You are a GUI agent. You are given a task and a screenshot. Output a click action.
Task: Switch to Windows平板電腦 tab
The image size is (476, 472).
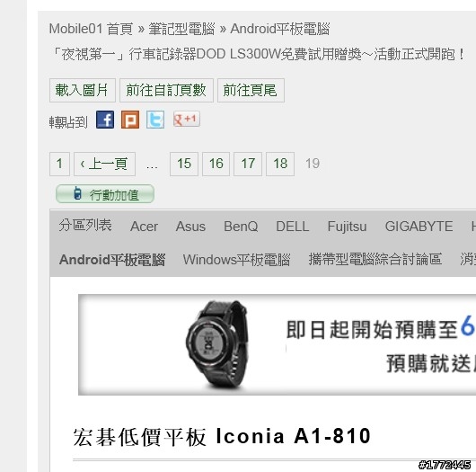point(236,260)
